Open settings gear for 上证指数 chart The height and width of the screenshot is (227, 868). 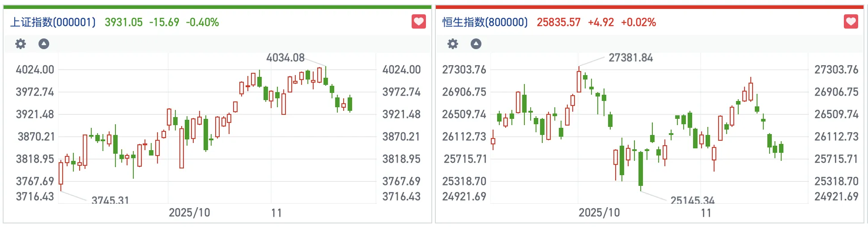coord(21,44)
